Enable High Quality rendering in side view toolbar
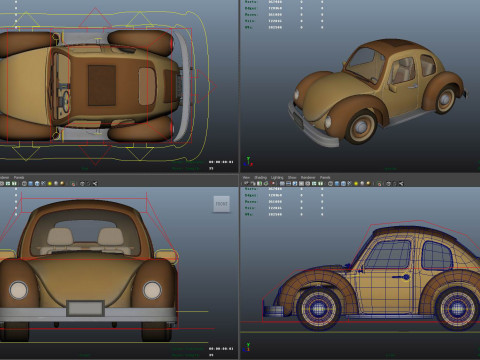 coord(368,184)
